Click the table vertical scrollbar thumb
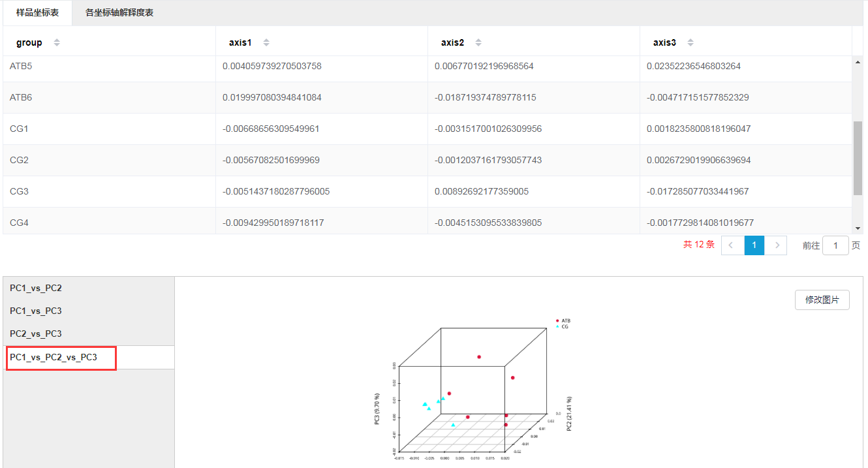Viewport: 868px width, 468px height. 858,157
